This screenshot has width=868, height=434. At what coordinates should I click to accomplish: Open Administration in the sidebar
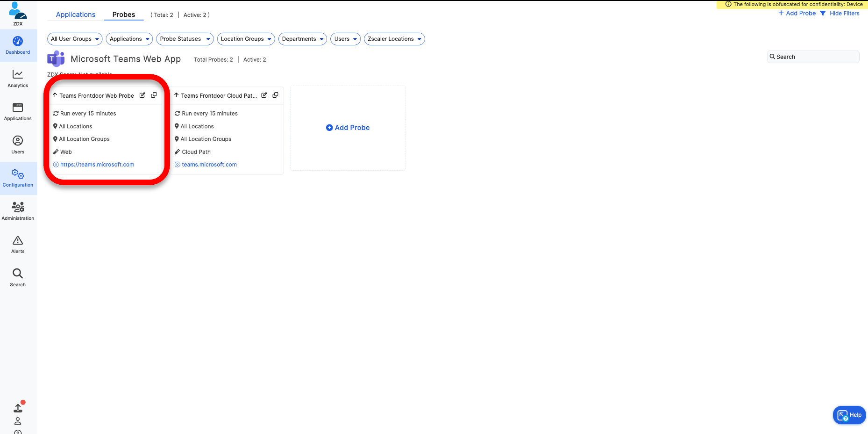[18, 212]
